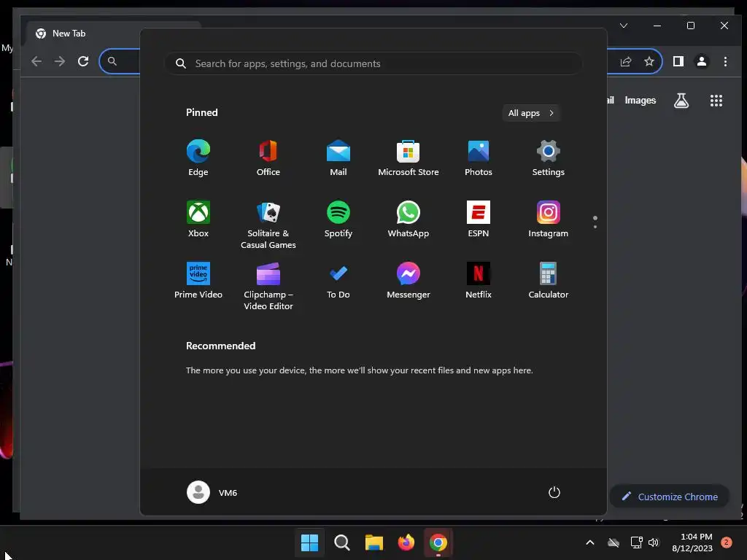Open Clipchamp Video Editor
The height and width of the screenshot is (560, 747).
(268, 286)
